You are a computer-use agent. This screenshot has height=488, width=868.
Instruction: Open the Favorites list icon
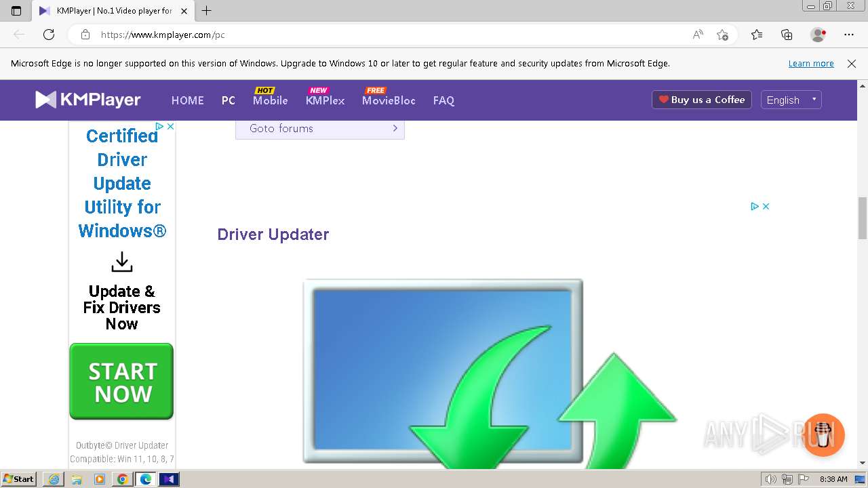tap(757, 35)
